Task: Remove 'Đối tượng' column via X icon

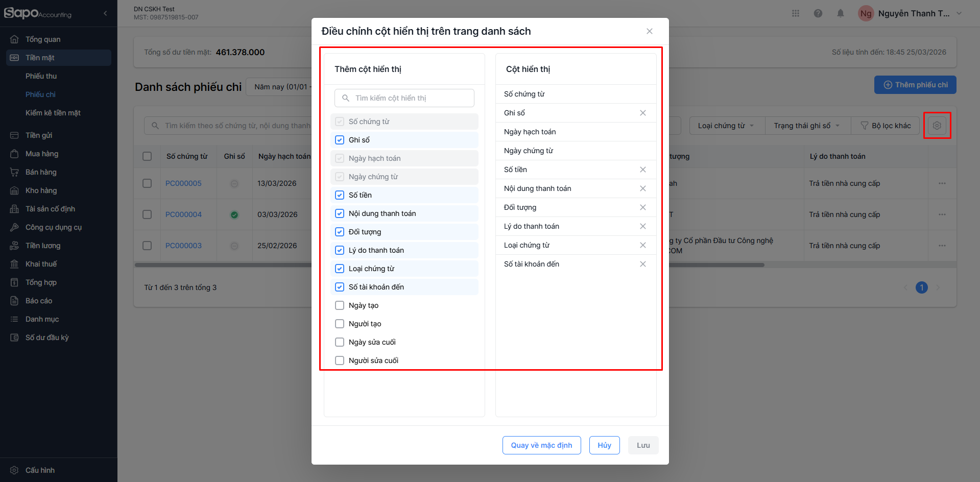Action: pyautogui.click(x=642, y=207)
